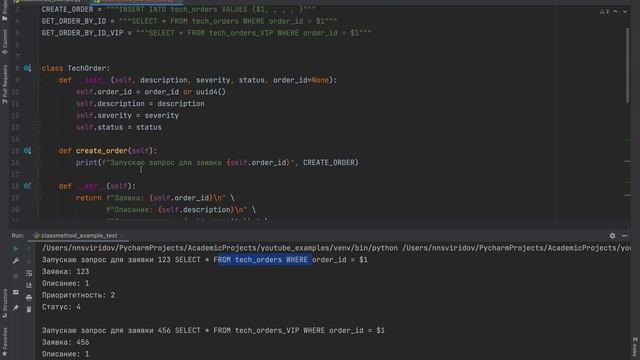Click the GET_ORDER_BY_ID_VIP constant line
Screen dimensions: 640x360
[207, 33]
